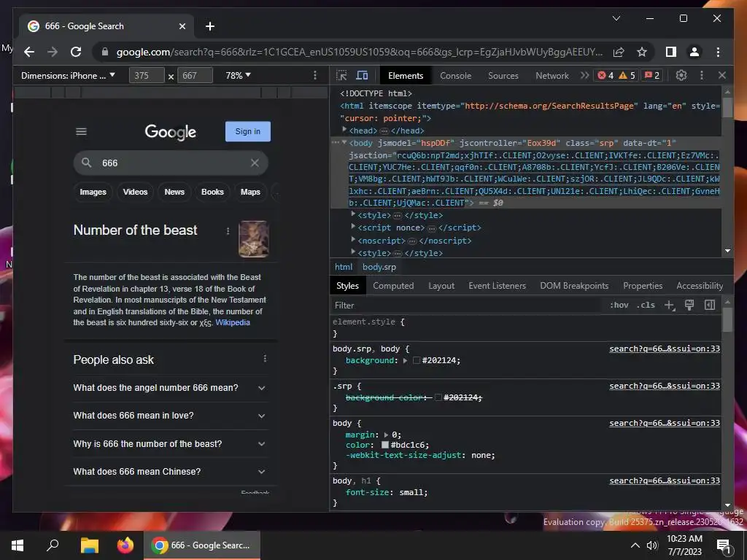
Task: Select the News filter chip
Action: pos(174,192)
